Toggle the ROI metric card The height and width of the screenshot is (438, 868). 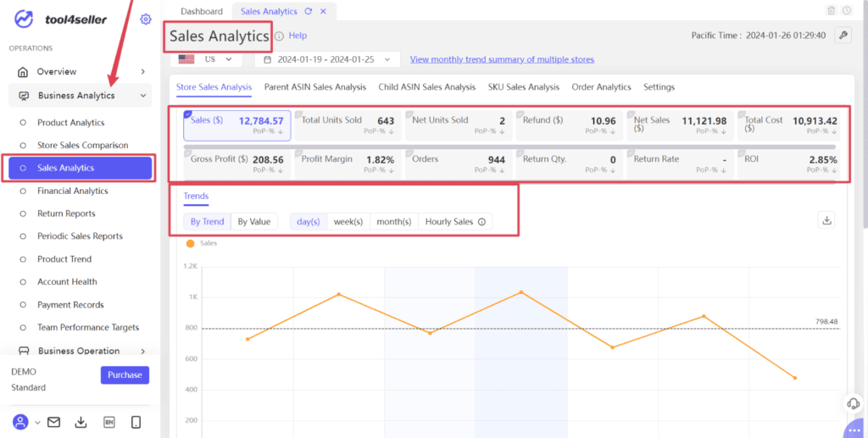tap(791, 164)
